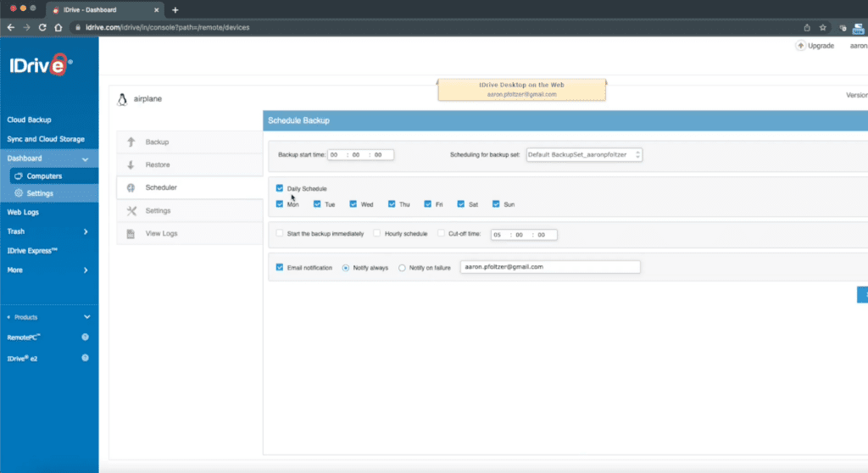Select the Notify always radio button
The height and width of the screenshot is (473, 868).
pos(346,268)
